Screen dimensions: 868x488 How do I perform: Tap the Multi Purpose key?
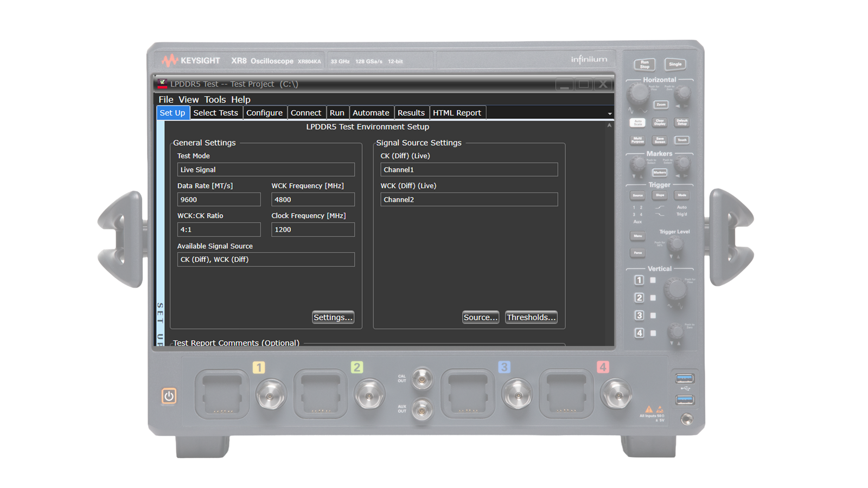pyautogui.click(x=638, y=140)
